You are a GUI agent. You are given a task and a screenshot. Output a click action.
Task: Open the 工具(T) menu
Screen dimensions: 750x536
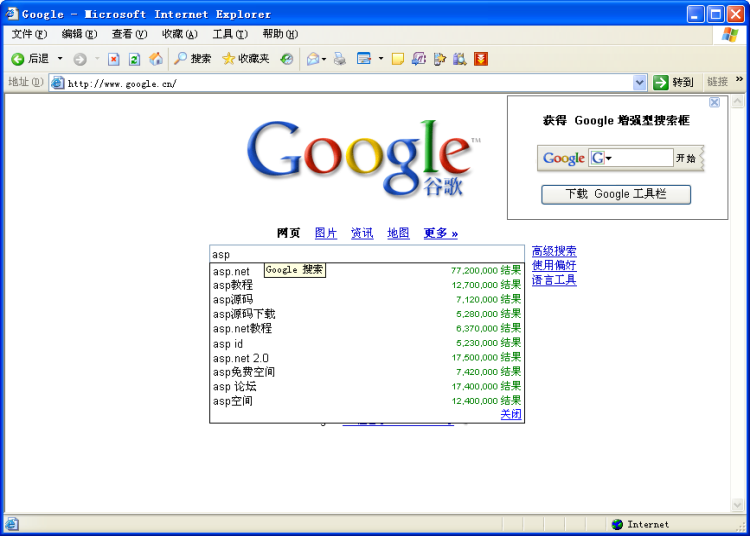pyautogui.click(x=230, y=34)
